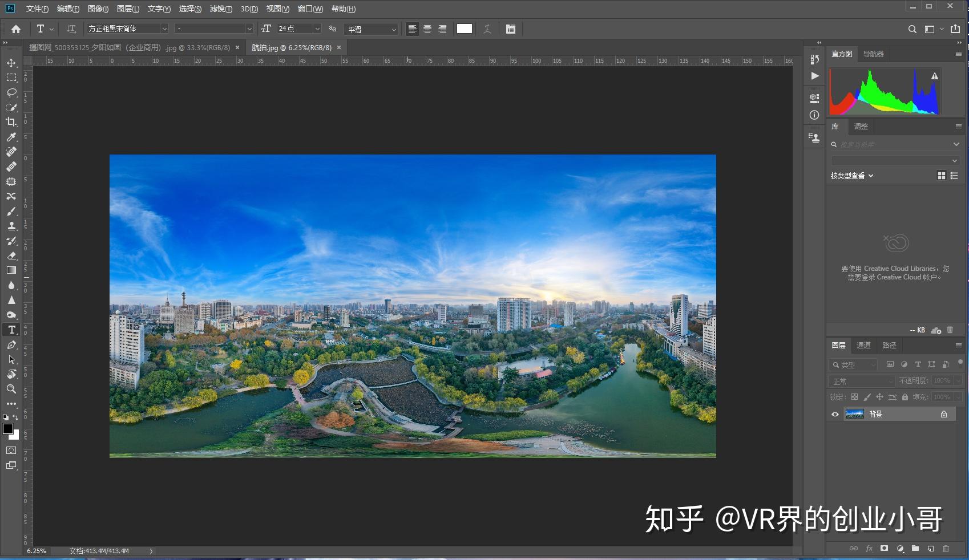
Task: Click the Home button in options bar
Action: 16,29
